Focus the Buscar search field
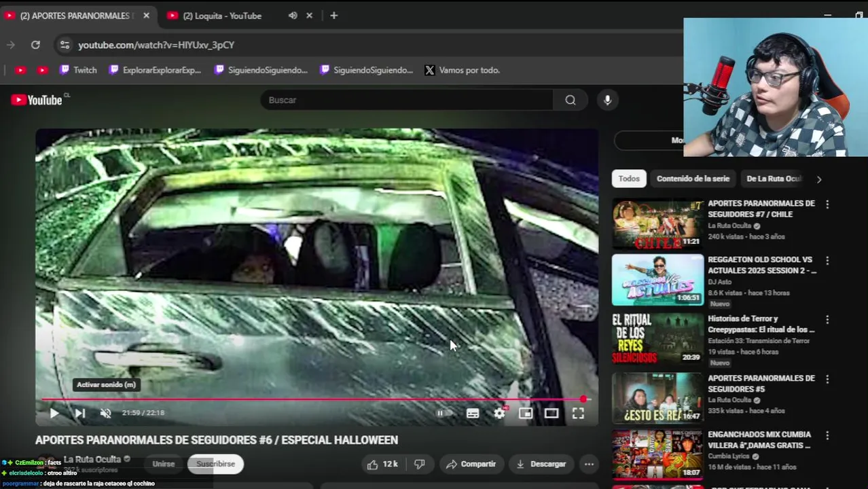This screenshot has height=489, width=868. click(x=408, y=100)
